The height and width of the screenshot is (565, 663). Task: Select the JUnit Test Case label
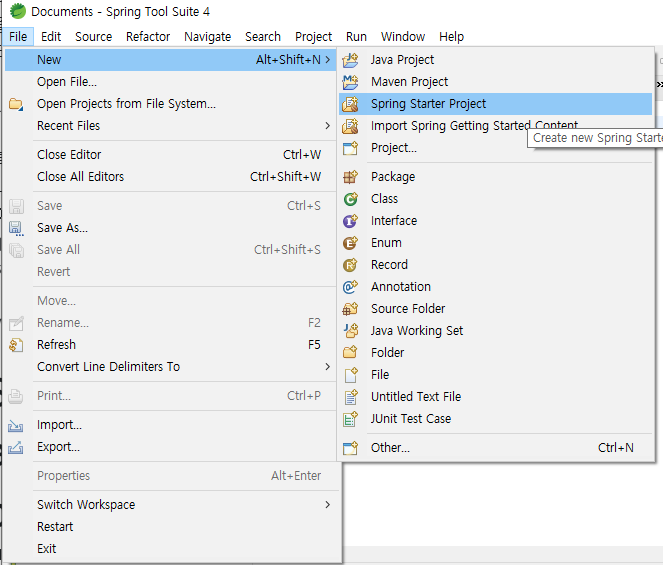pyautogui.click(x=411, y=419)
